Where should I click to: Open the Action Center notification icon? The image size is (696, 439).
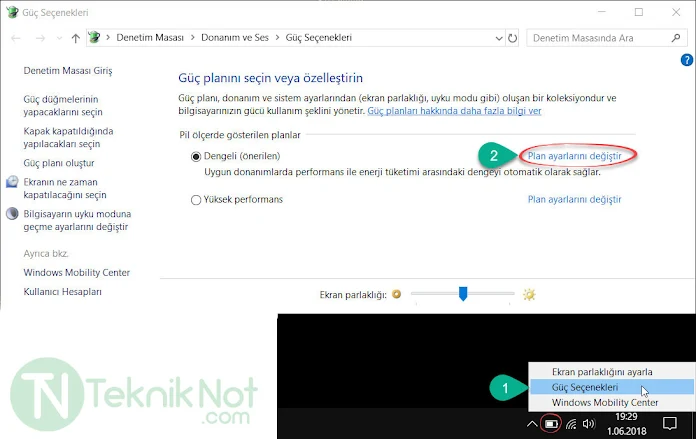pyautogui.click(x=669, y=423)
